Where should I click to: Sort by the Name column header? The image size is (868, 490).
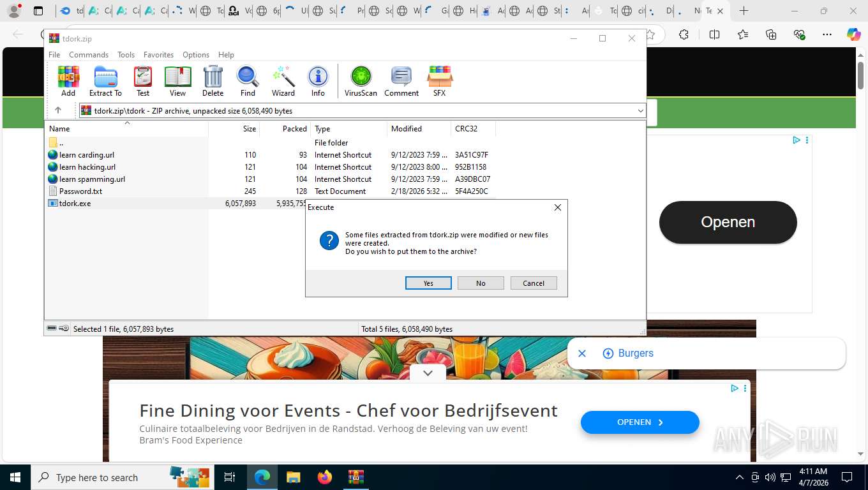(x=127, y=129)
